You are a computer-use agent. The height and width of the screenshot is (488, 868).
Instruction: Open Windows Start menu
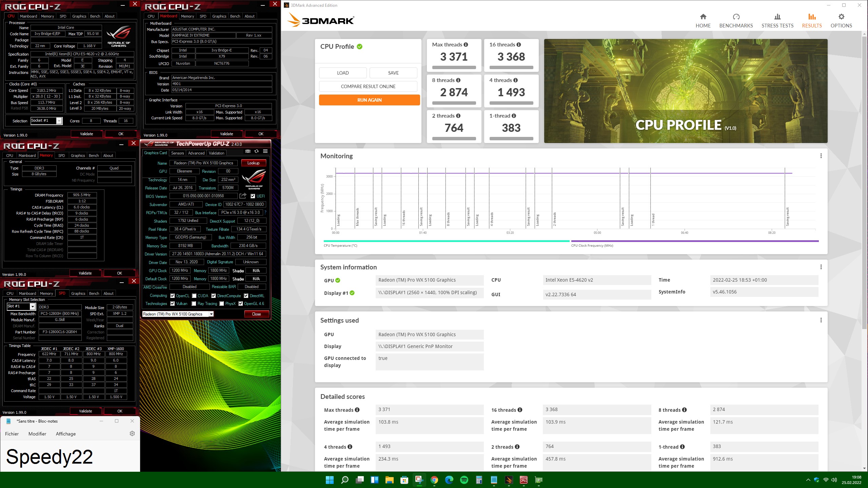tap(330, 480)
